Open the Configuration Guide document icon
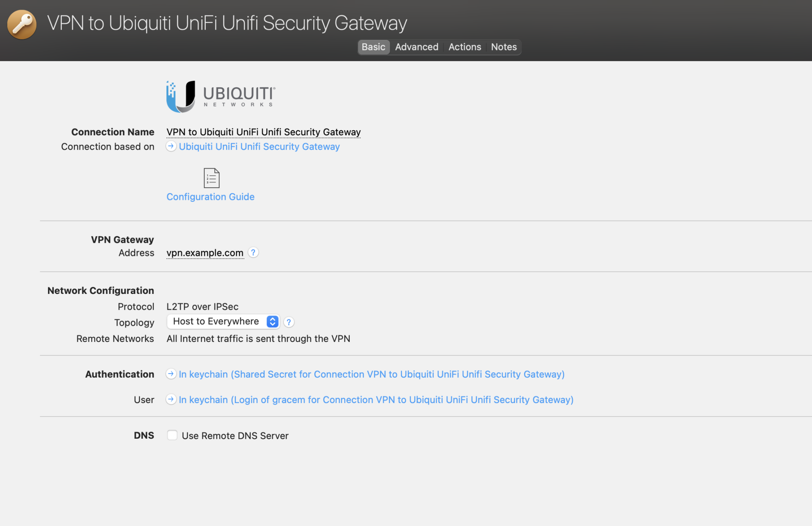 pyautogui.click(x=211, y=178)
